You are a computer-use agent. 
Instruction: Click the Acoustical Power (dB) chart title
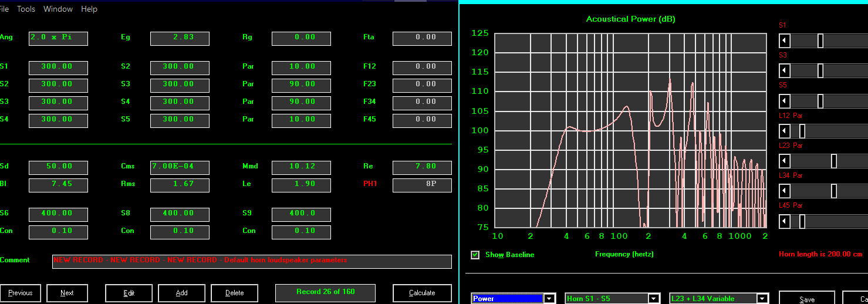[x=630, y=19]
